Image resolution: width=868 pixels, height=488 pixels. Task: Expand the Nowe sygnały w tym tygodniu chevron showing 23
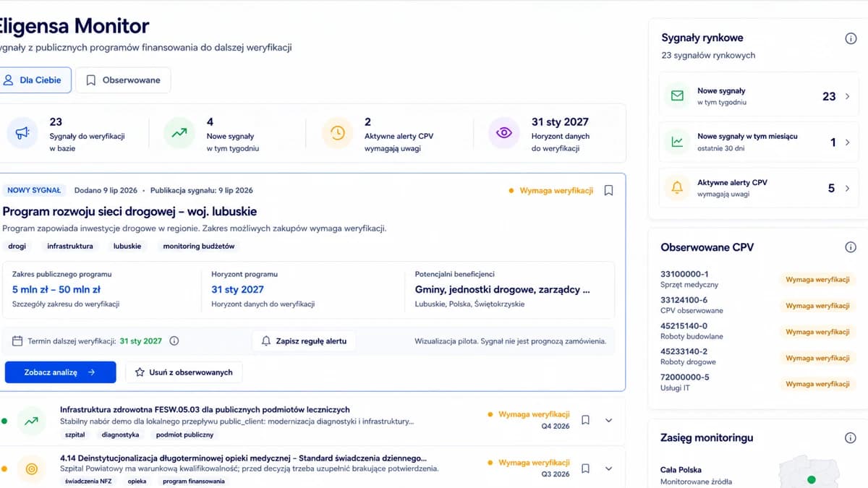coord(848,96)
